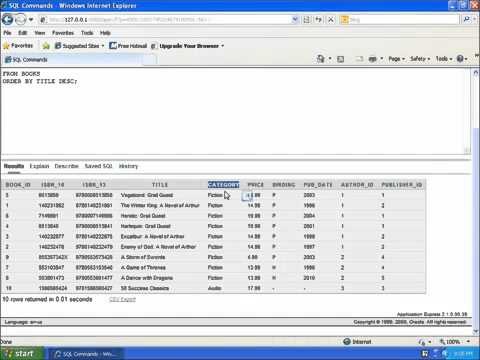
Task: Click the Feeds icon in command bar
Action: tap(341, 59)
